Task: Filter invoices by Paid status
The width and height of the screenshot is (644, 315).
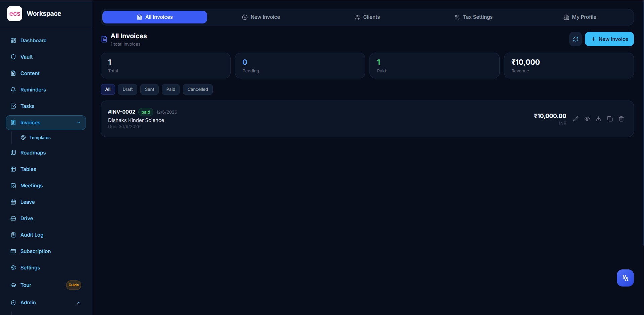Action: 171,89
